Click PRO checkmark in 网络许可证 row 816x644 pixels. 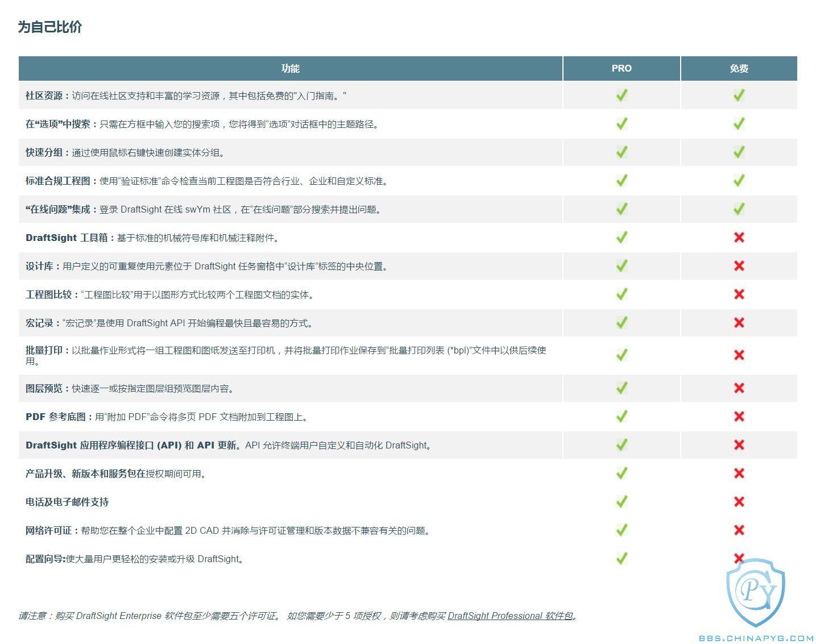click(622, 530)
